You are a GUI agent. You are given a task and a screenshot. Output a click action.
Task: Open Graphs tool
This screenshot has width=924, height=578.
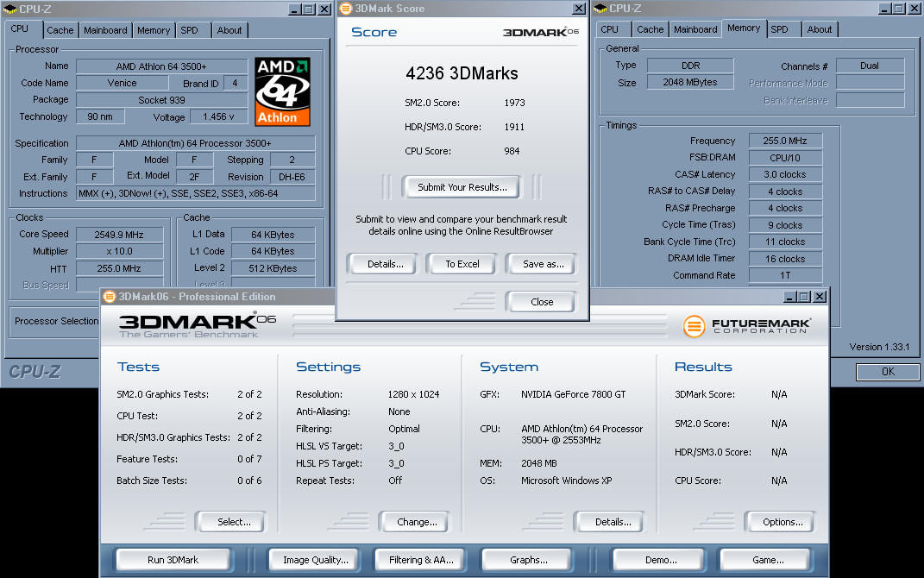529,560
